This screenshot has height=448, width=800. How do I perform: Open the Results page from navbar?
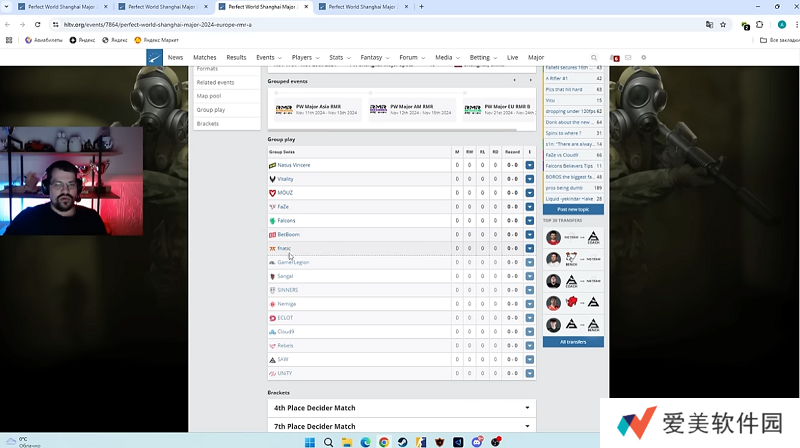tap(236, 58)
